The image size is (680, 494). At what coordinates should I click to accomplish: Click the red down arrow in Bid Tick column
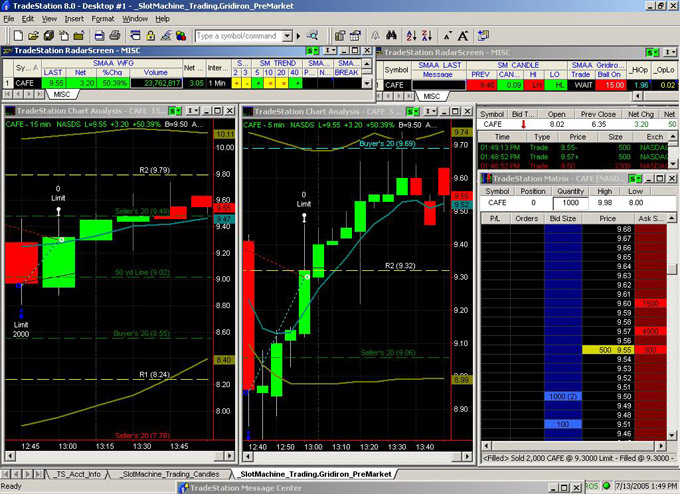tap(523, 124)
